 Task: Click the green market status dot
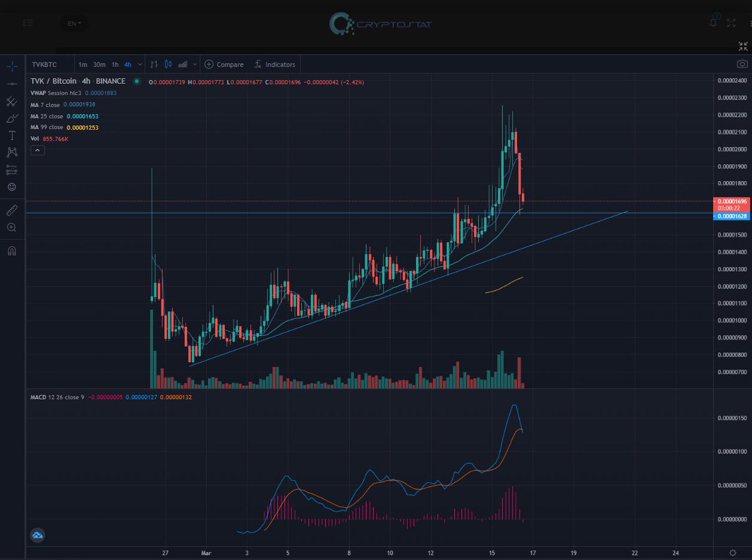[137, 81]
